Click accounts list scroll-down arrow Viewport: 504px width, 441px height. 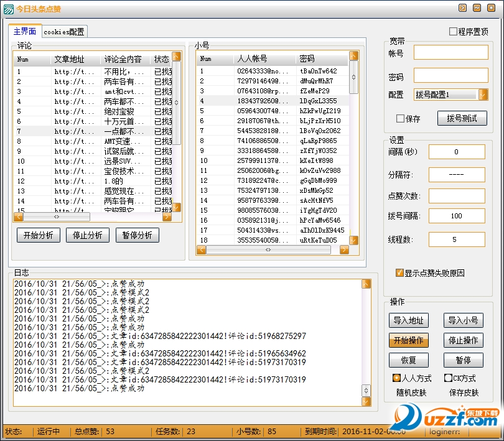pos(353,240)
